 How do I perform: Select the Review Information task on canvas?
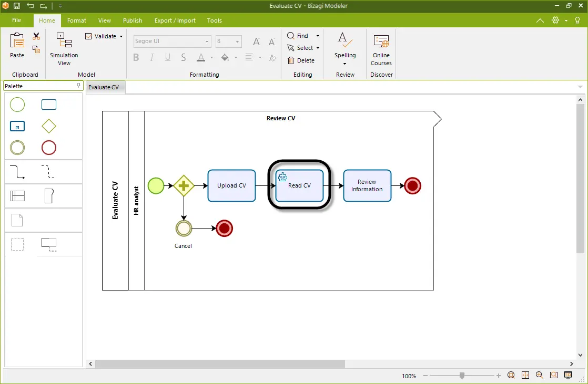(x=367, y=186)
